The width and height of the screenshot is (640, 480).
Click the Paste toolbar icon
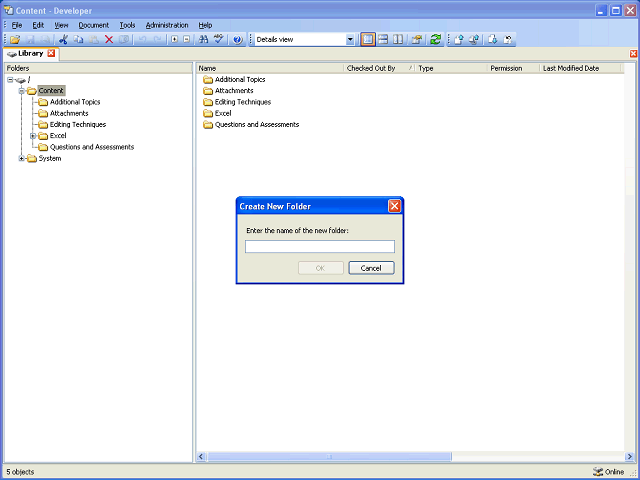[94, 40]
